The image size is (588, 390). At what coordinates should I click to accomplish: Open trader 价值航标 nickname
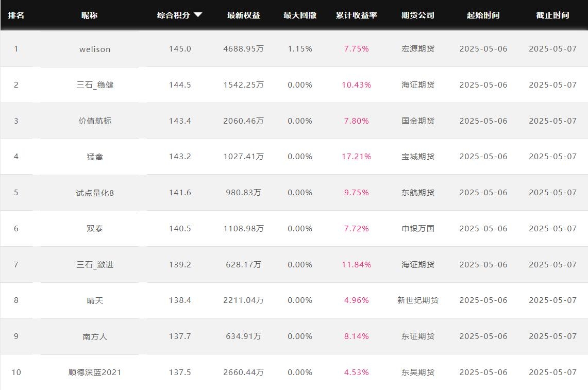[x=95, y=121]
